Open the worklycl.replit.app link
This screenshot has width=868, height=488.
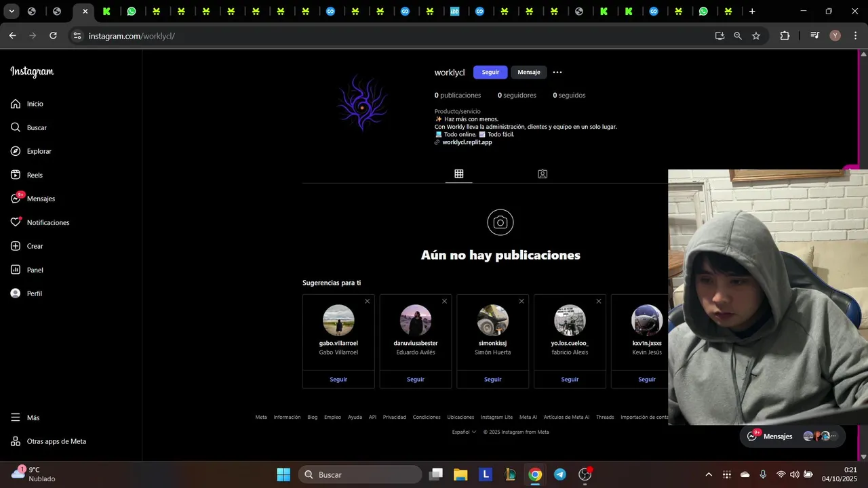[x=467, y=142]
